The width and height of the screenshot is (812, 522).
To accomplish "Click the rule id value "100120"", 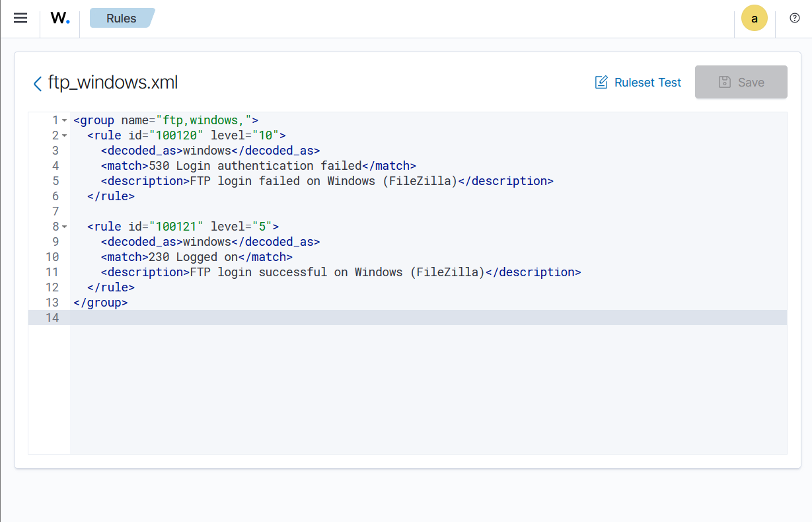I will [x=176, y=135].
